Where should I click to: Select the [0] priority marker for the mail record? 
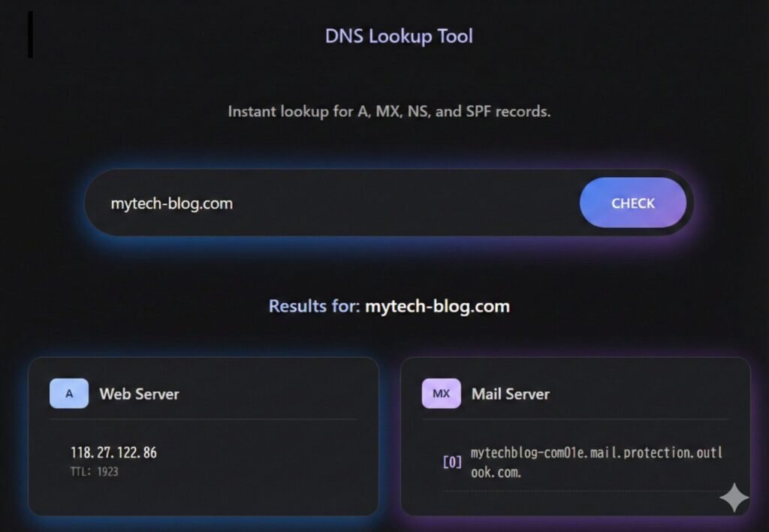point(452,462)
